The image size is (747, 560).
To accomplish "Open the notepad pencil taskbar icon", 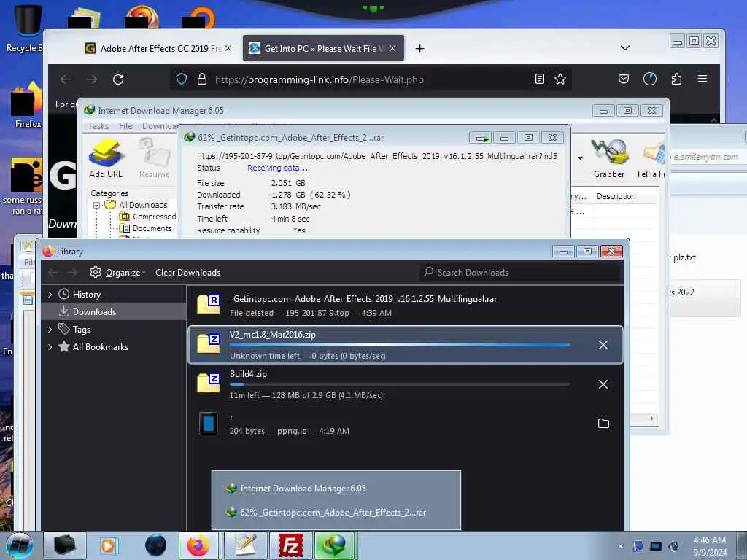I will [245, 545].
